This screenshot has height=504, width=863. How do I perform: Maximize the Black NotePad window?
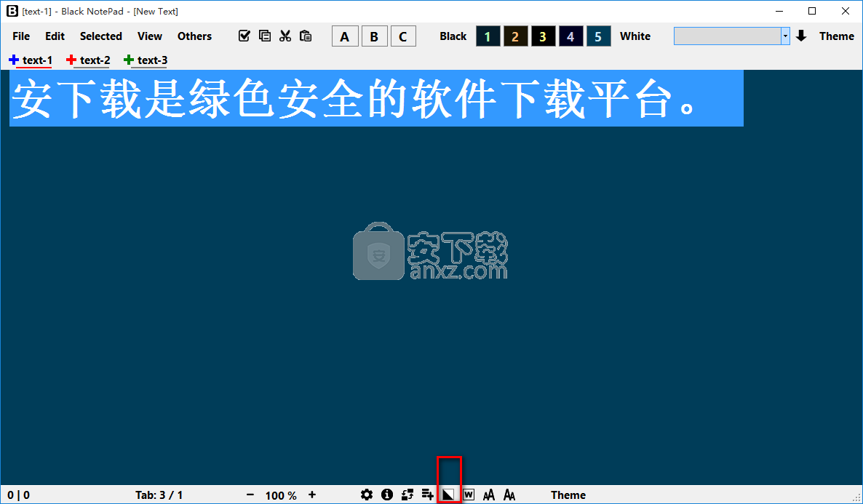(x=812, y=11)
